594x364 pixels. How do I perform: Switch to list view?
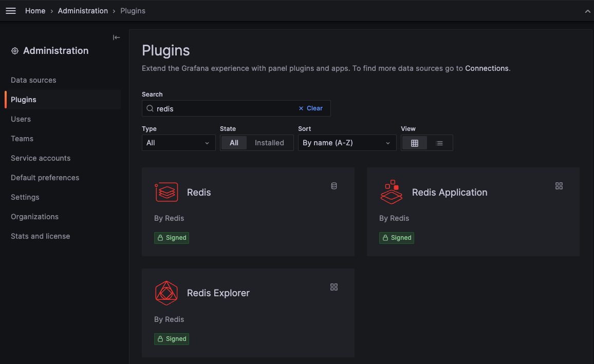coord(439,143)
